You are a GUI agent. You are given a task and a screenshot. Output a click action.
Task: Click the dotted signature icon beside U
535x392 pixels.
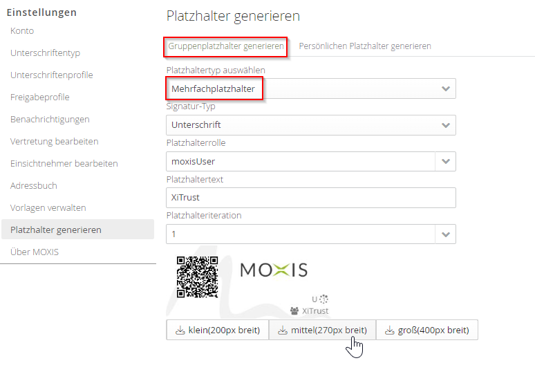click(x=323, y=299)
